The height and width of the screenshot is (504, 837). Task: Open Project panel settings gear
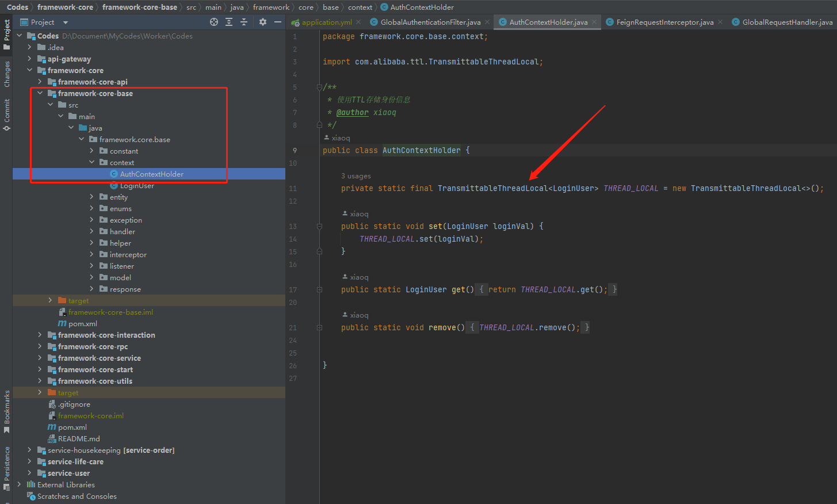263,22
